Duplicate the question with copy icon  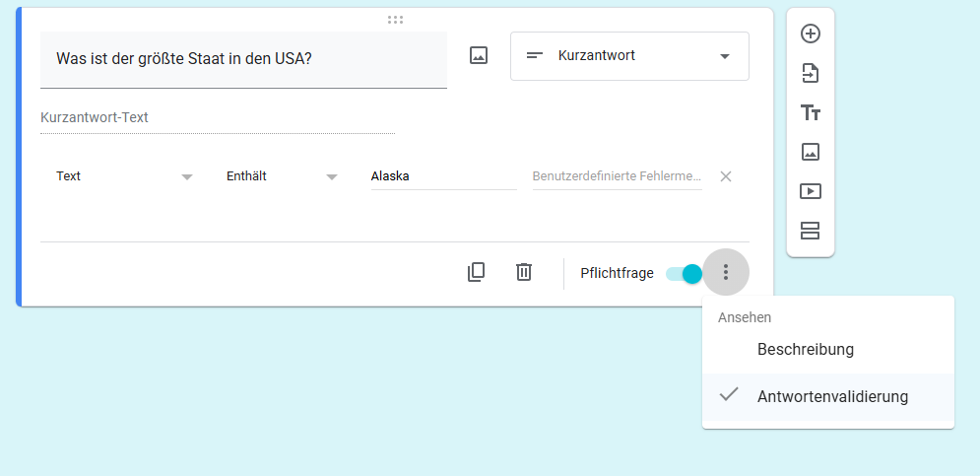[477, 272]
